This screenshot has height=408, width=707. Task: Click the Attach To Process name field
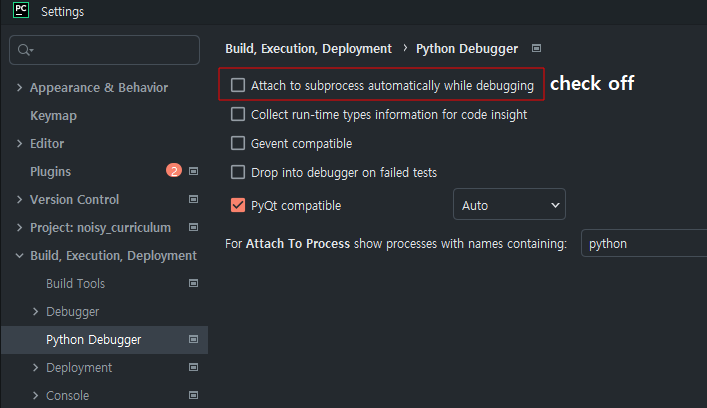[x=642, y=243]
